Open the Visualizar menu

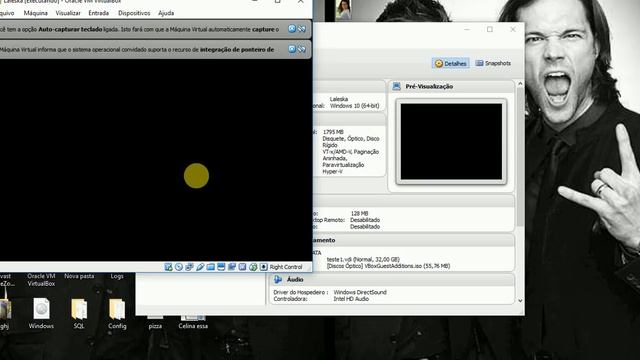[68, 13]
